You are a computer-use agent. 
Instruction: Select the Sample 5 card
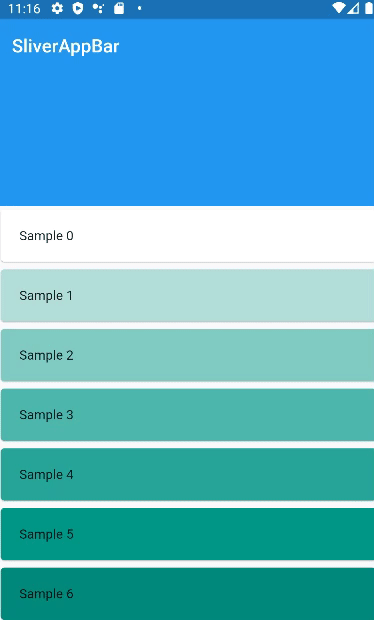tap(187, 534)
